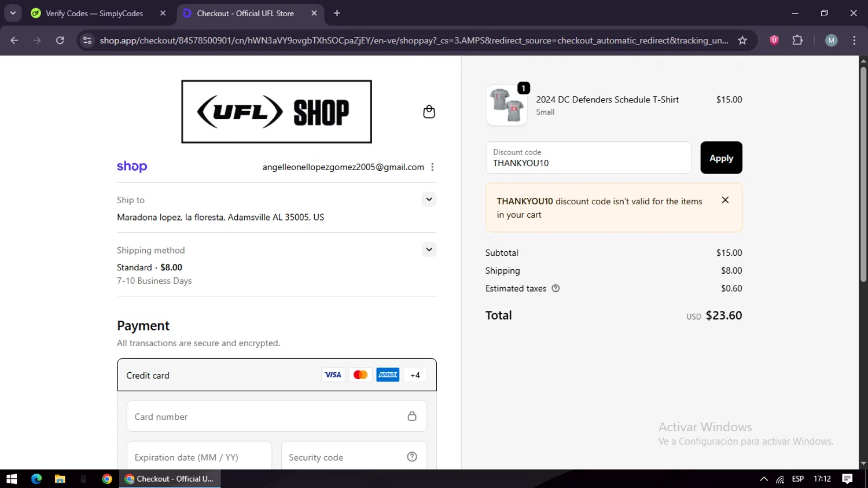This screenshot has height=488, width=868.
Task: Click the DC Defenders T-Shirt thumbnail
Action: pyautogui.click(x=506, y=105)
